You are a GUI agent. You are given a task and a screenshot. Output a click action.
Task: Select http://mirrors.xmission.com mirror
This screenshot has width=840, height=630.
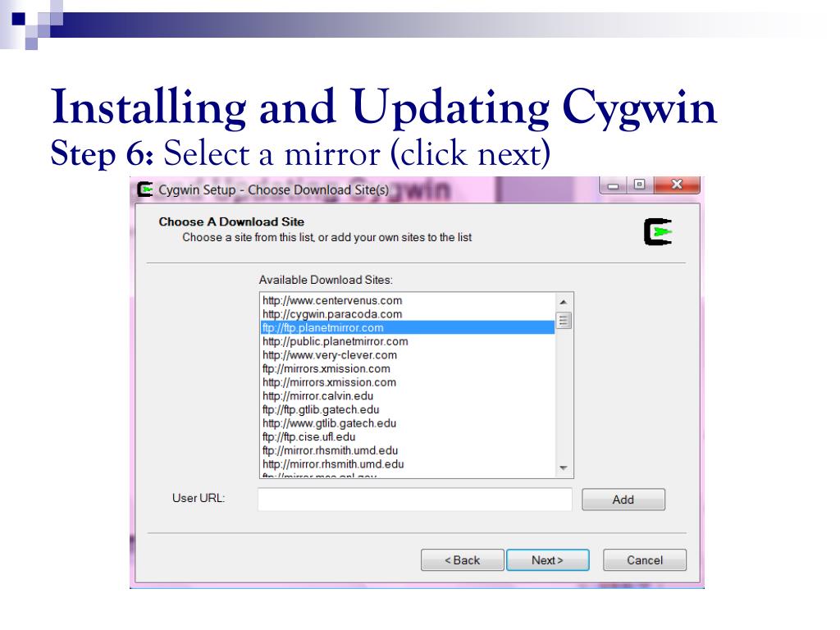click(407, 382)
